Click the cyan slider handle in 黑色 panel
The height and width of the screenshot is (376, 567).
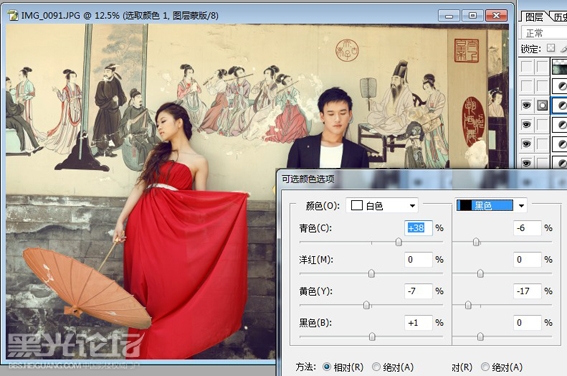[476, 242]
